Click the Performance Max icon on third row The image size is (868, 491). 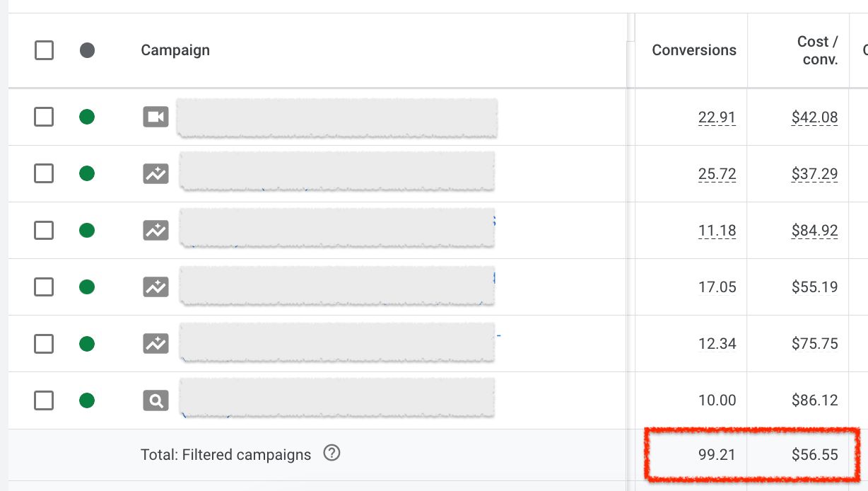(156, 230)
